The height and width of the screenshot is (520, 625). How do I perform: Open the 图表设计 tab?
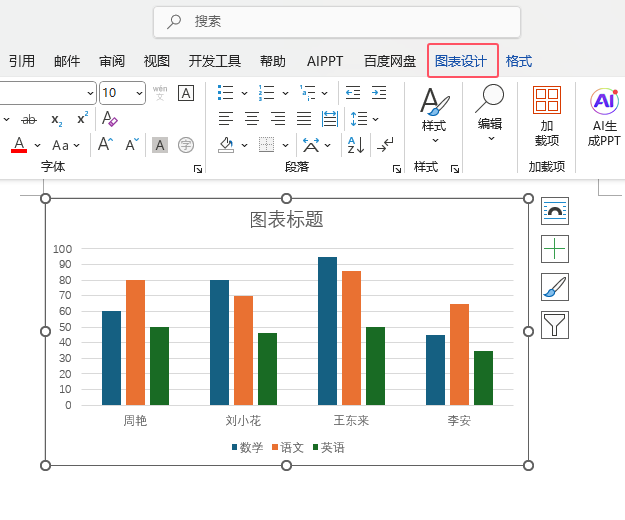tap(461, 61)
